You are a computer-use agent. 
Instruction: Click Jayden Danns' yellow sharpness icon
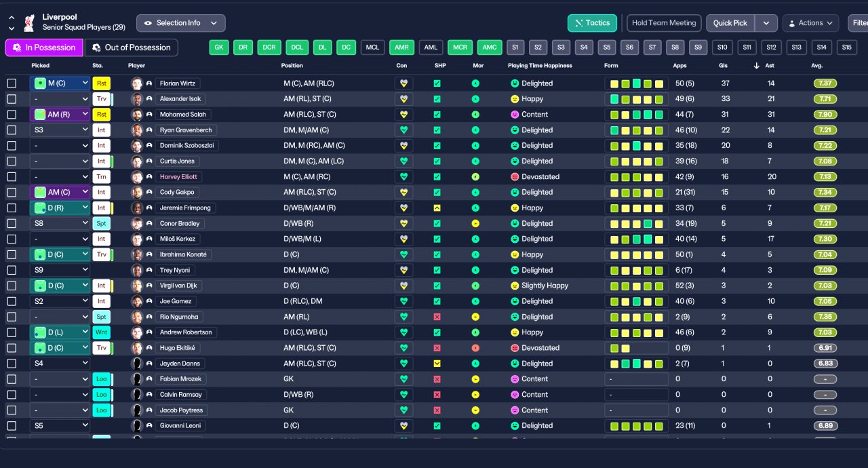[437, 364]
